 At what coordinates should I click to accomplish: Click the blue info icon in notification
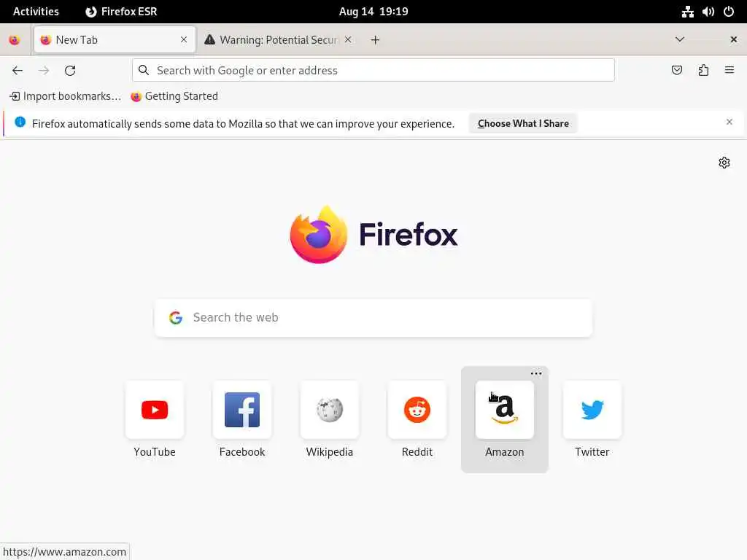(x=20, y=122)
